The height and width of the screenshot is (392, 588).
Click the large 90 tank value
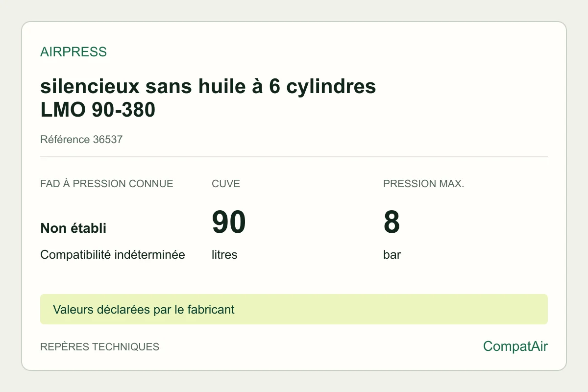tap(228, 222)
